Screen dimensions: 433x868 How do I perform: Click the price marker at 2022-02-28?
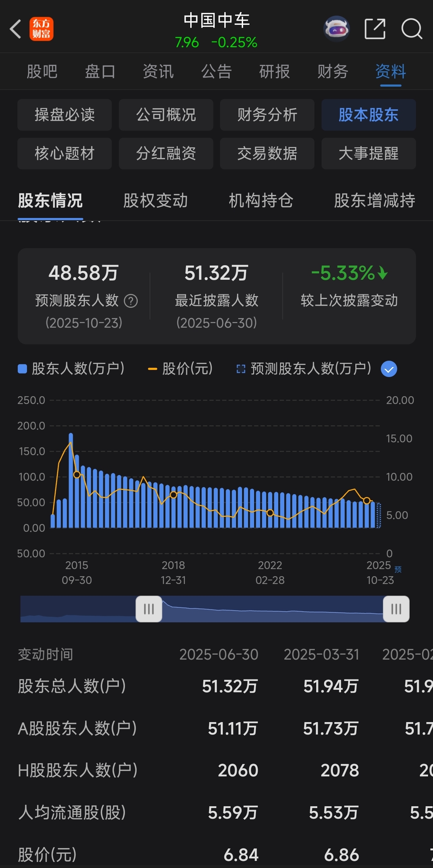coord(270,513)
